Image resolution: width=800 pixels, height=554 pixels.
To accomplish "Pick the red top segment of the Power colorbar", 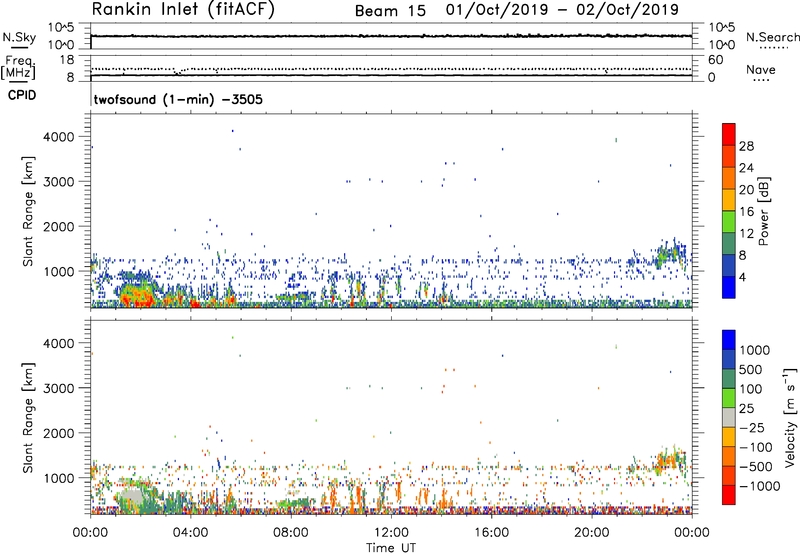I will pyautogui.click(x=729, y=135).
